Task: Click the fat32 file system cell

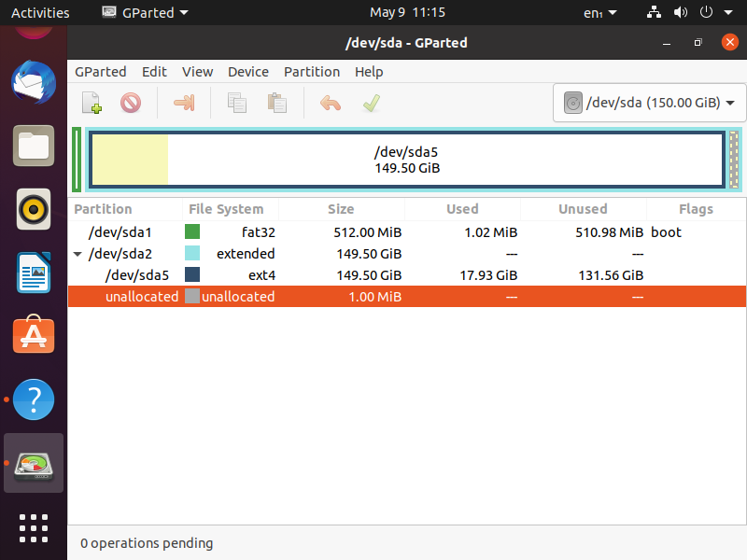Action: (x=259, y=232)
